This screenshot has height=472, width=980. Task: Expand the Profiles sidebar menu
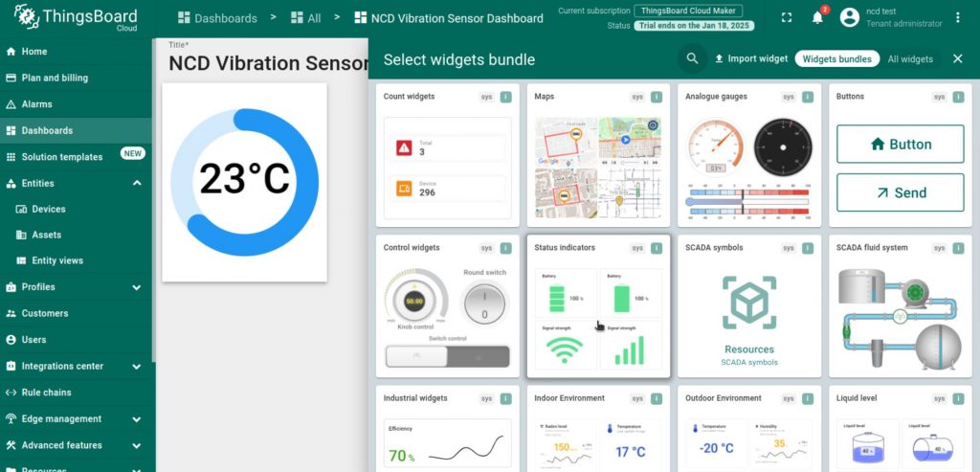click(137, 287)
